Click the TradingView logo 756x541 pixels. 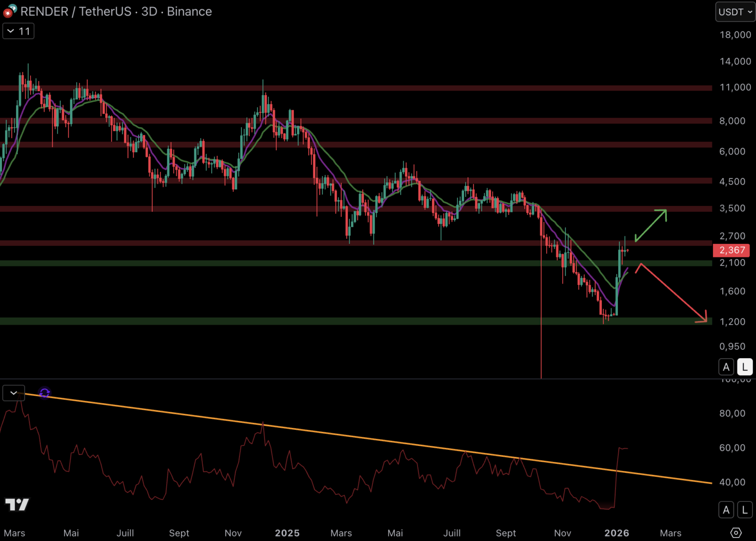pyautogui.click(x=17, y=504)
